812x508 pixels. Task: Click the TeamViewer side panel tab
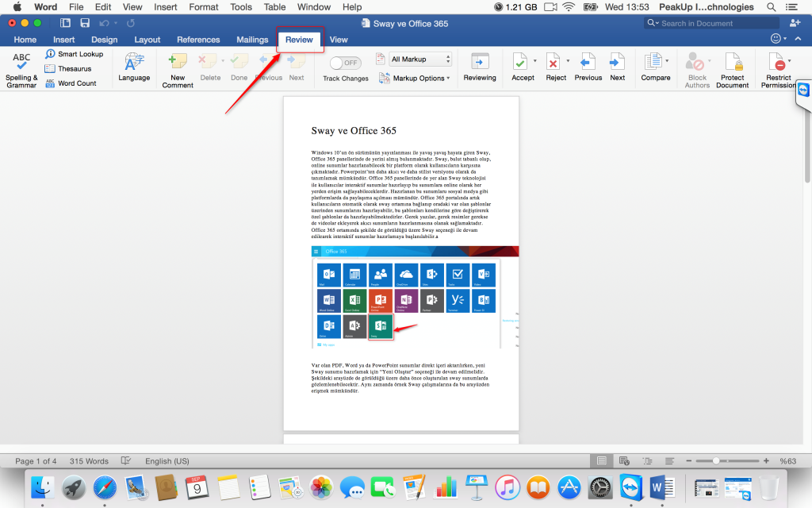pyautogui.click(x=803, y=94)
